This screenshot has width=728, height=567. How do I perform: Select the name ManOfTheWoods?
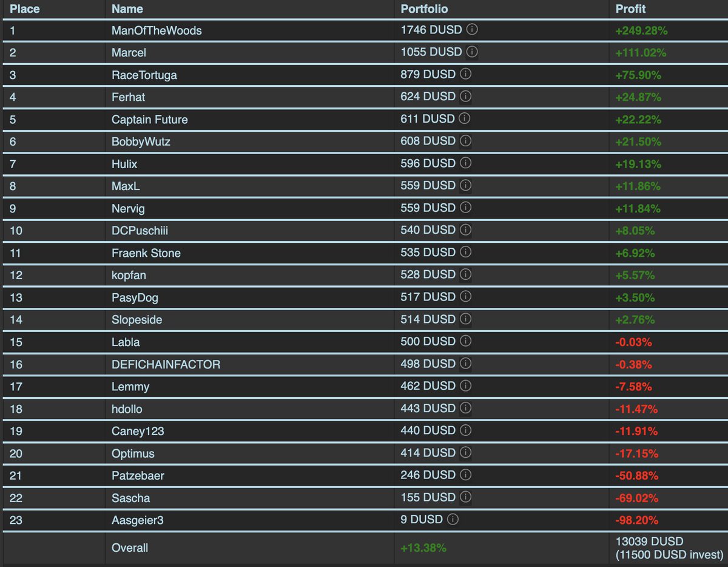coord(157,30)
